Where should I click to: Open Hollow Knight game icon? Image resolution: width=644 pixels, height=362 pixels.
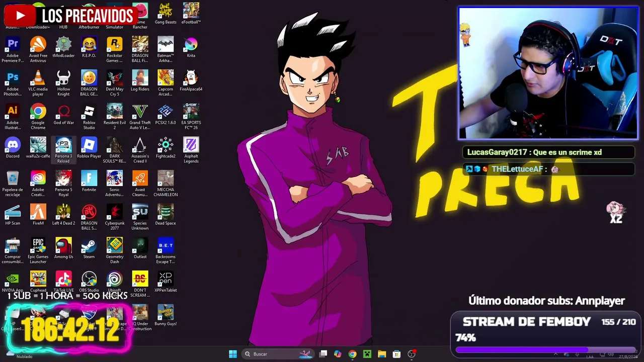tap(63, 83)
